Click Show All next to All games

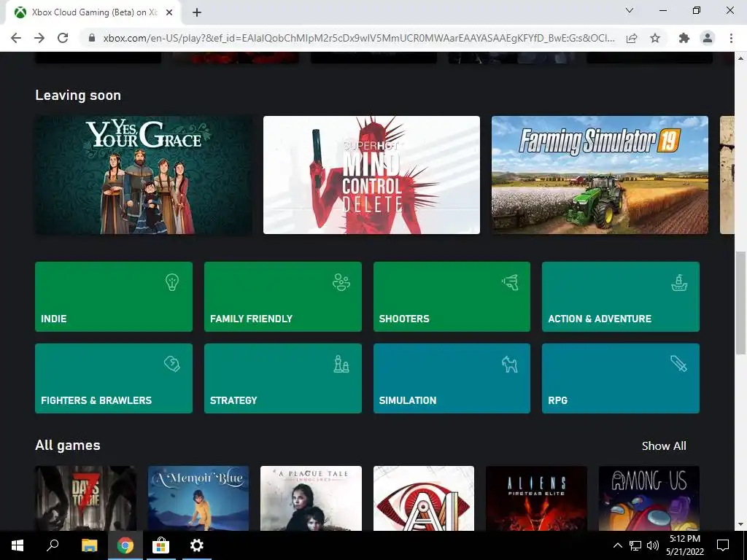tap(664, 446)
